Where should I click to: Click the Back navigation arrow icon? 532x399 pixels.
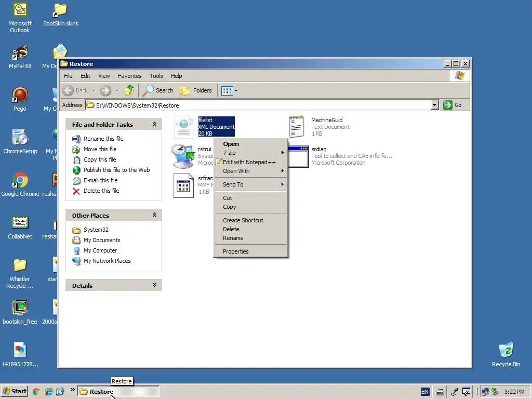click(68, 90)
